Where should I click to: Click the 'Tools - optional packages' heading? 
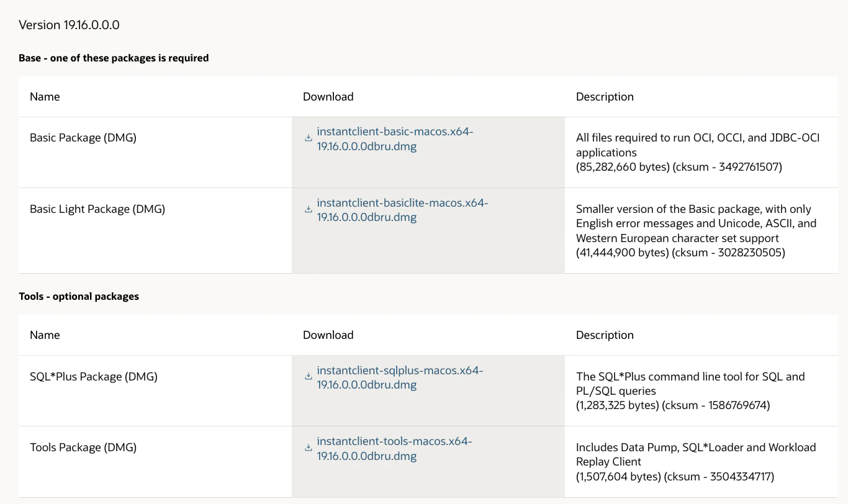(x=79, y=297)
